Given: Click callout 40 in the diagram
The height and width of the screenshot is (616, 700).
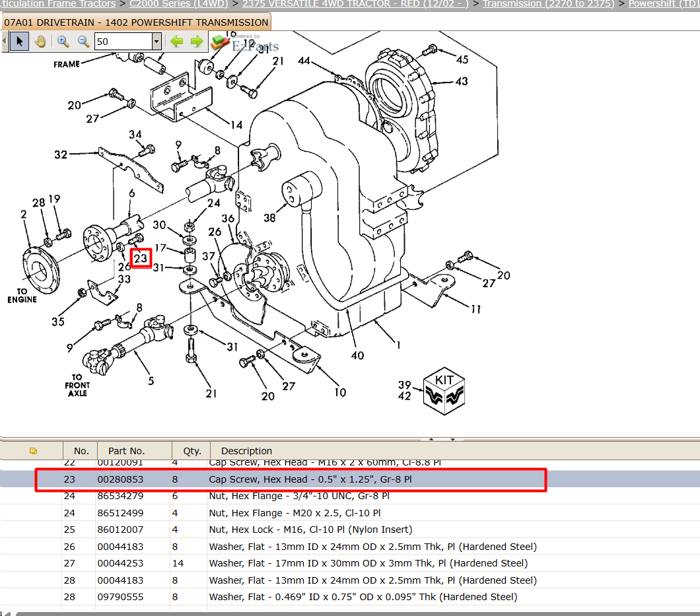Looking at the screenshot, I should pyautogui.click(x=357, y=356).
